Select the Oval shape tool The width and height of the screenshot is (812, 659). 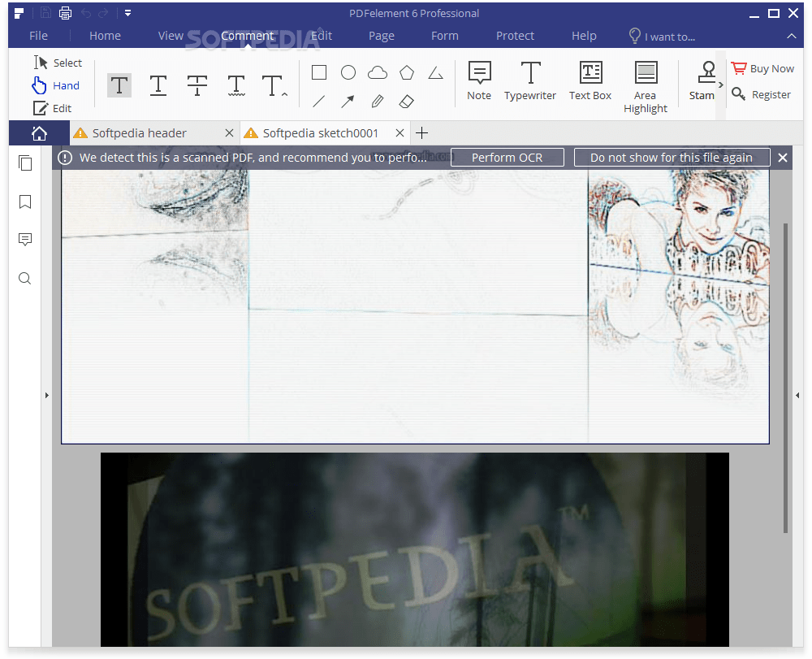coord(348,72)
